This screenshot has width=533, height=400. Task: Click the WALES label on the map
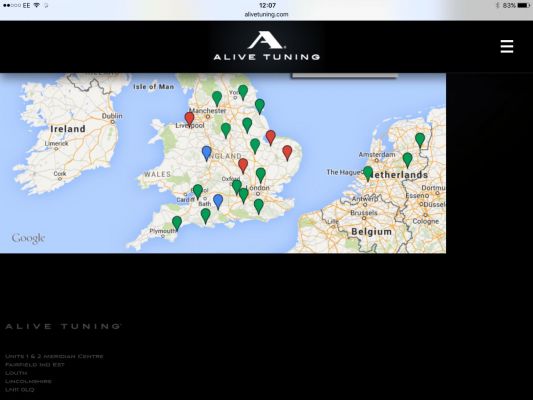pyautogui.click(x=157, y=174)
